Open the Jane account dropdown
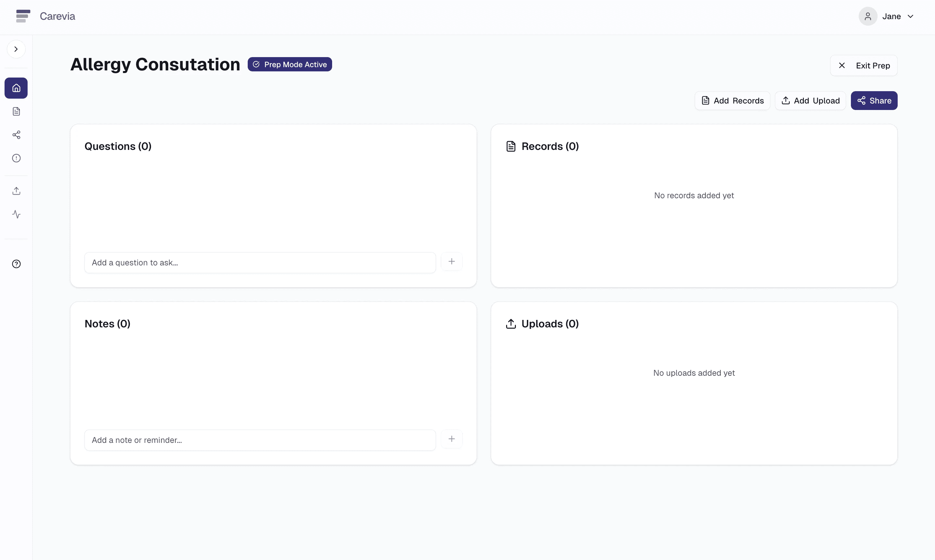The width and height of the screenshot is (935, 560). click(898, 16)
